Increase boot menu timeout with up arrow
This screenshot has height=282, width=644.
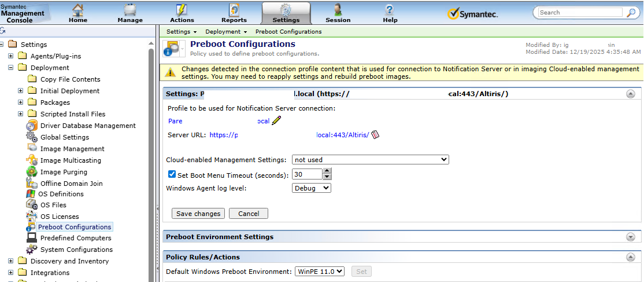pyautogui.click(x=327, y=171)
